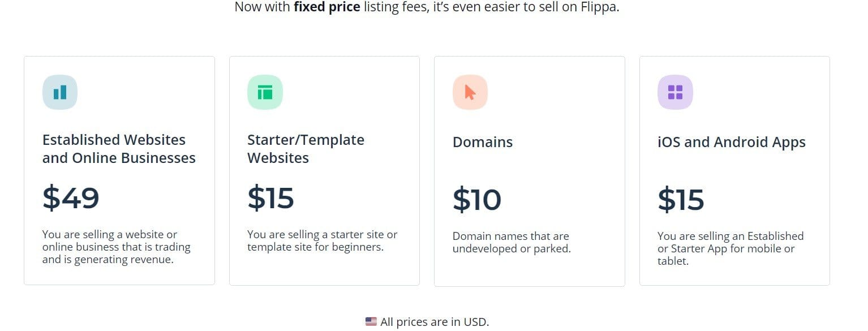
Task: Click the Established or Starter App description
Action: pos(730,248)
